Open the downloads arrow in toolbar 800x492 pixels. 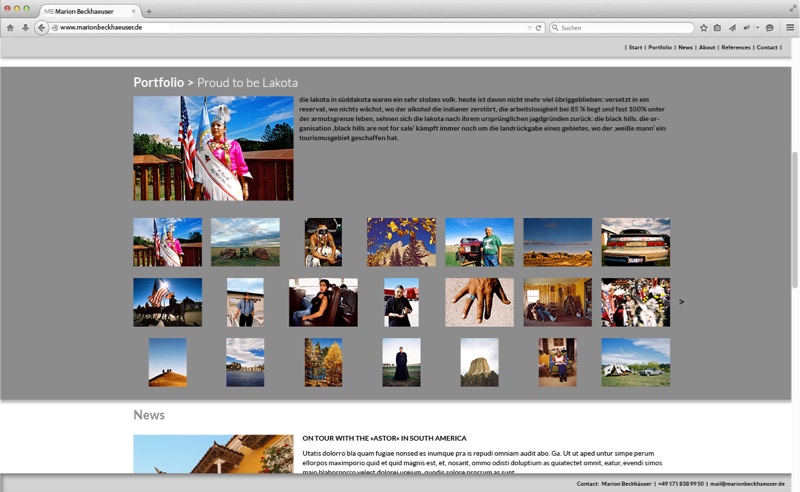[x=25, y=28]
